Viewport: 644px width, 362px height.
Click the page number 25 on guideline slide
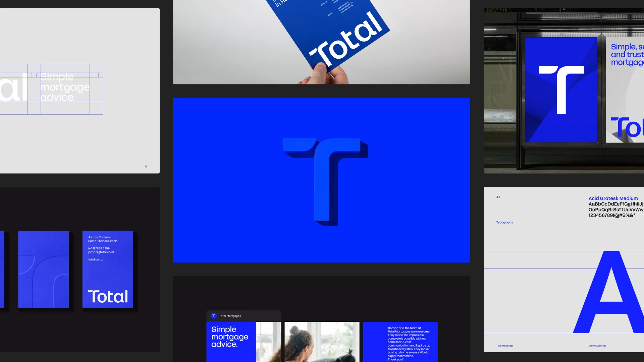pyautogui.click(x=146, y=166)
